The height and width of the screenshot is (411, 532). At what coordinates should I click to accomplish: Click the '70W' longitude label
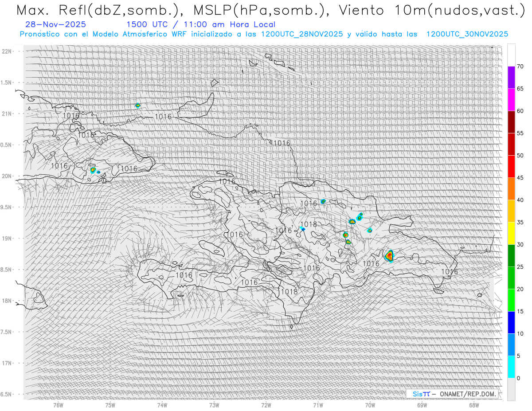point(370,405)
